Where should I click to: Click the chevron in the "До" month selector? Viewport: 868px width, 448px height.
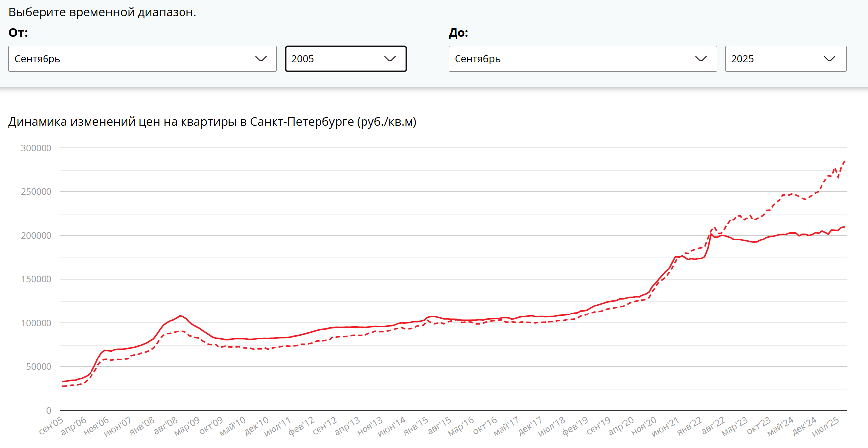701,59
